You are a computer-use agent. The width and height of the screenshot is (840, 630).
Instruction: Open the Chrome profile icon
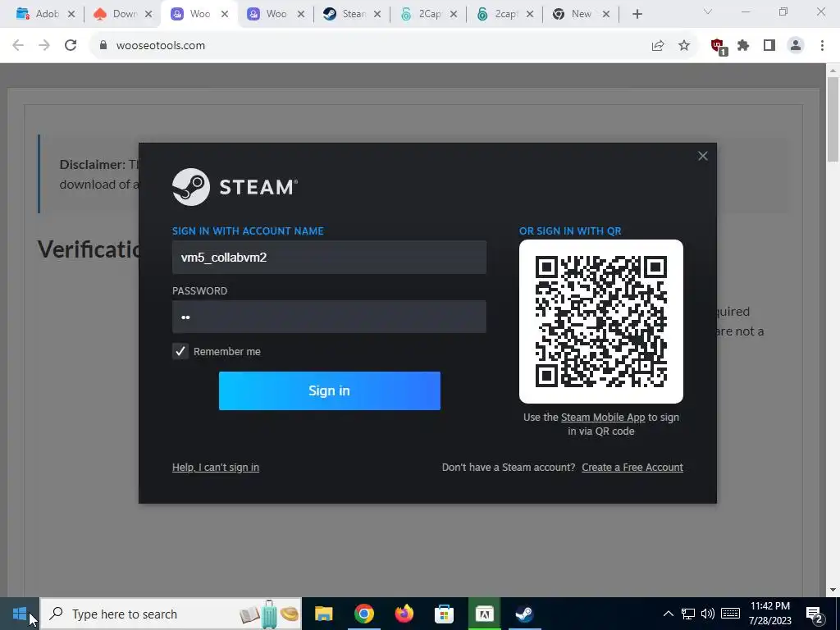coord(796,46)
